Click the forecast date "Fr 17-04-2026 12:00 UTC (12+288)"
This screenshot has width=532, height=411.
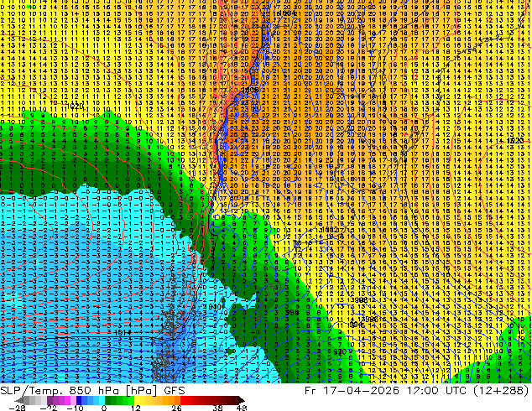[x=417, y=391]
